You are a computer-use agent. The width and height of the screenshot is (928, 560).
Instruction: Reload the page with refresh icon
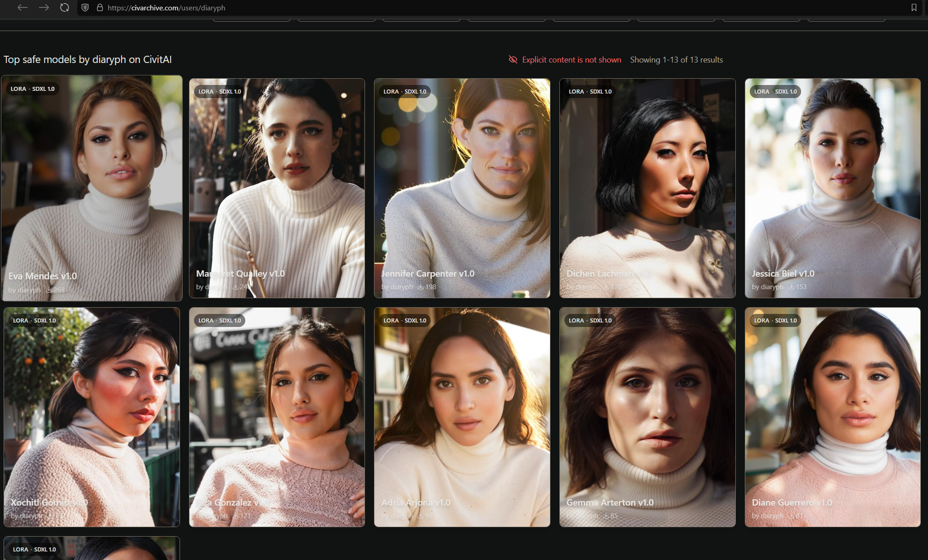[x=64, y=8]
